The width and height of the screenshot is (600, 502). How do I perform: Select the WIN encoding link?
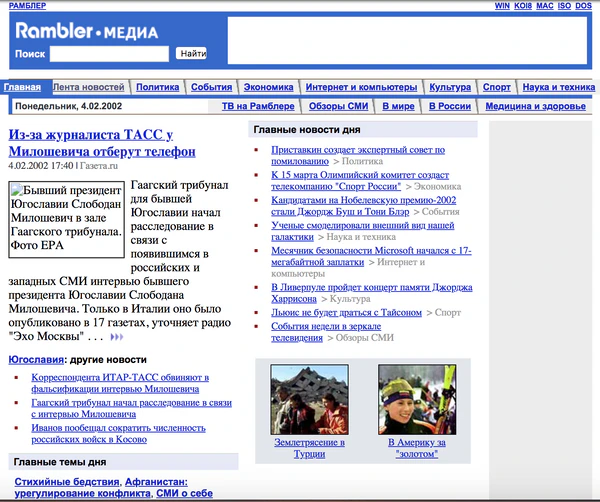pyautogui.click(x=503, y=6)
